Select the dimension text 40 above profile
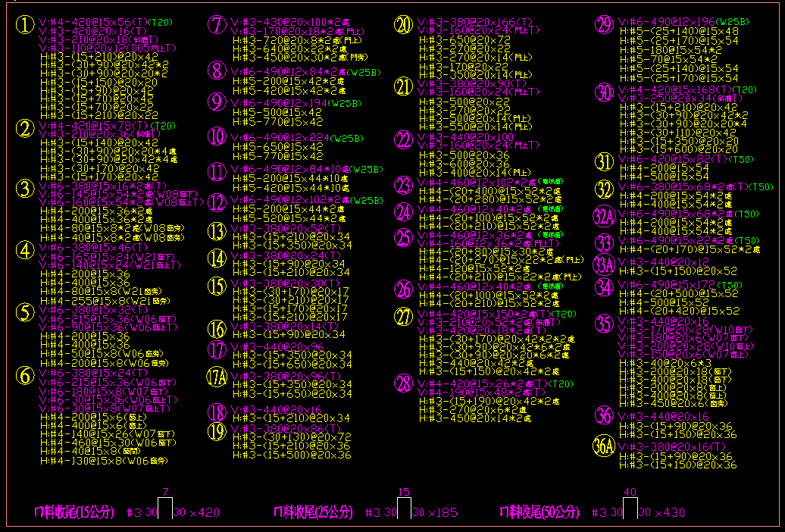This screenshot has width=785, height=532. tap(630, 492)
